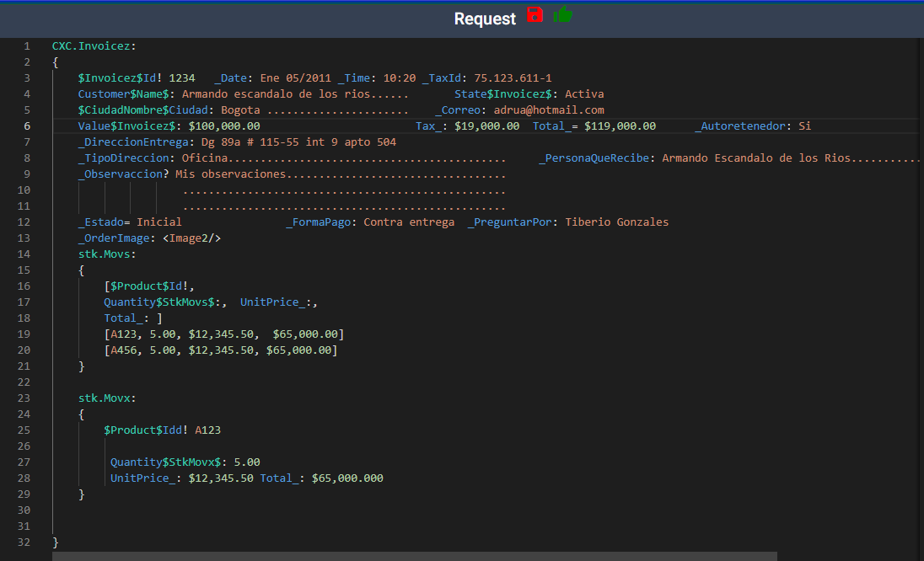Click the Value$Invoicez$ field label
Screen dimensions: 924x561
[x=126, y=126]
